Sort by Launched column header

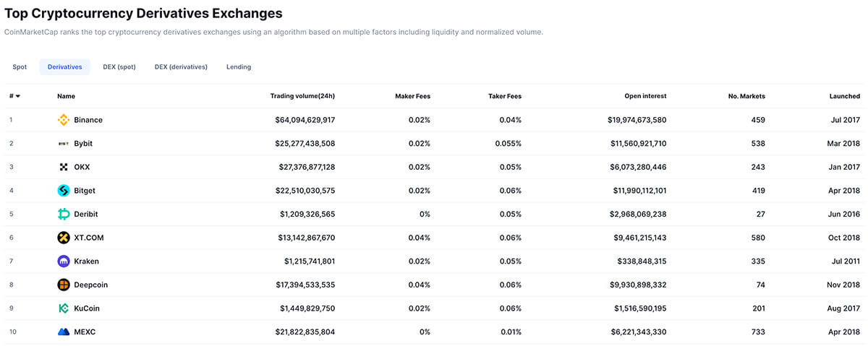pos(844,96)
